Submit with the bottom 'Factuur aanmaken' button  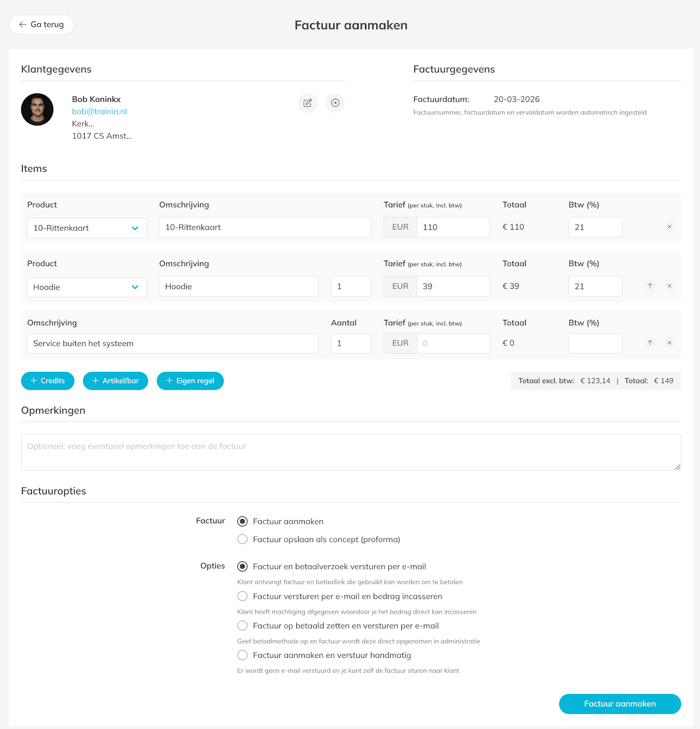point(620,704)
